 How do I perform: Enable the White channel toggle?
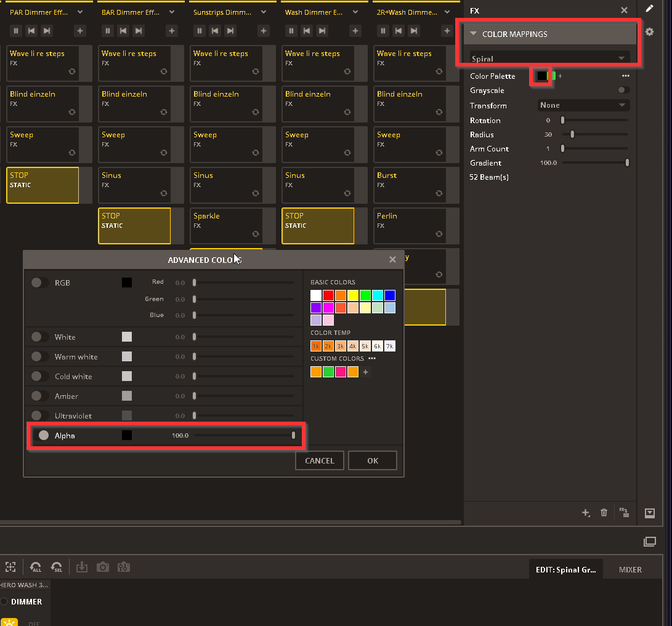[x=39, y=337]
